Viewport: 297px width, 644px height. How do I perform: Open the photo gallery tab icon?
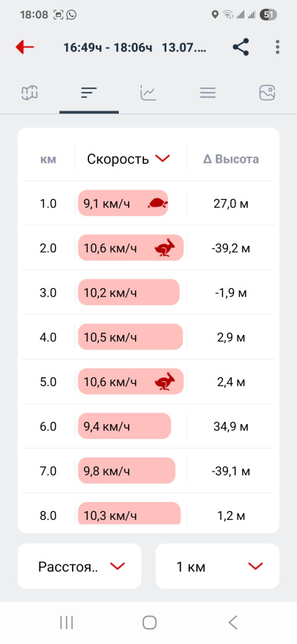tap(267, 93)
